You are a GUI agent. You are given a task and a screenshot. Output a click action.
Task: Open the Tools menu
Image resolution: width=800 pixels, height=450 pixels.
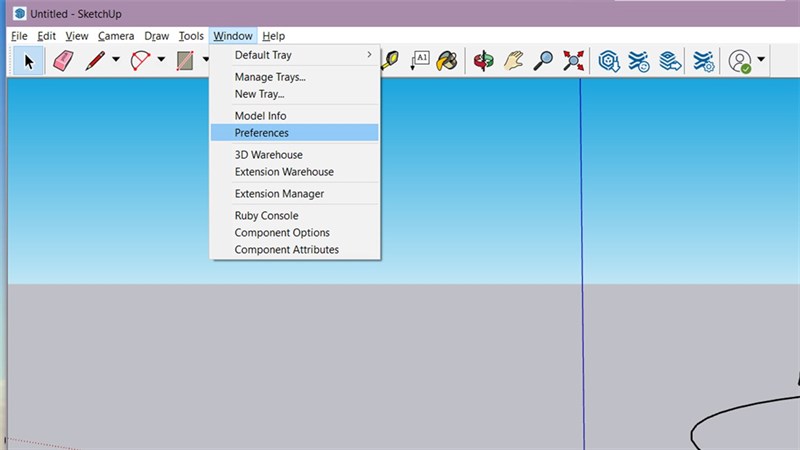(191, 36)
